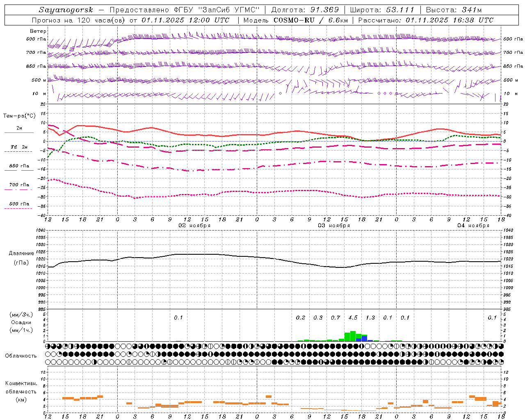Click the (мм/1ч.) precipitation unit label

pyautogui.click(x=21, y=330)
